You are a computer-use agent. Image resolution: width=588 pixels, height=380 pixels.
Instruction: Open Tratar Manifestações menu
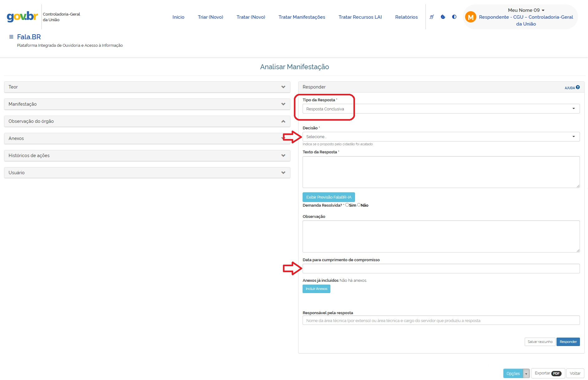pyautogui.click(x=302, y=17)
